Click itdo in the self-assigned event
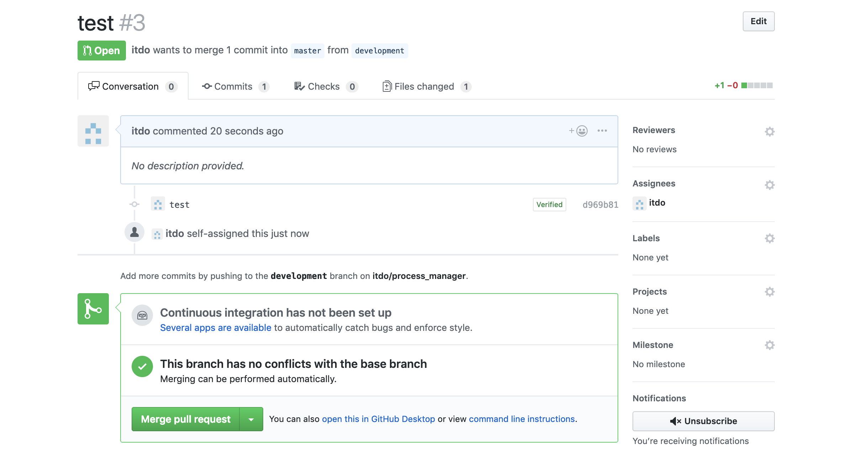 [x=175, y=233]
